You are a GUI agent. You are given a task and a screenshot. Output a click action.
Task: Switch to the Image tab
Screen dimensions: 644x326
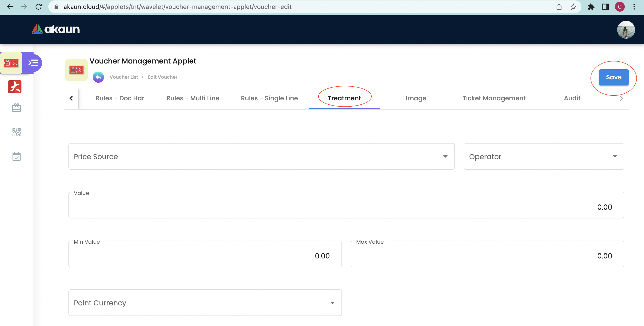pyautogui.click(x=416, y=98)
